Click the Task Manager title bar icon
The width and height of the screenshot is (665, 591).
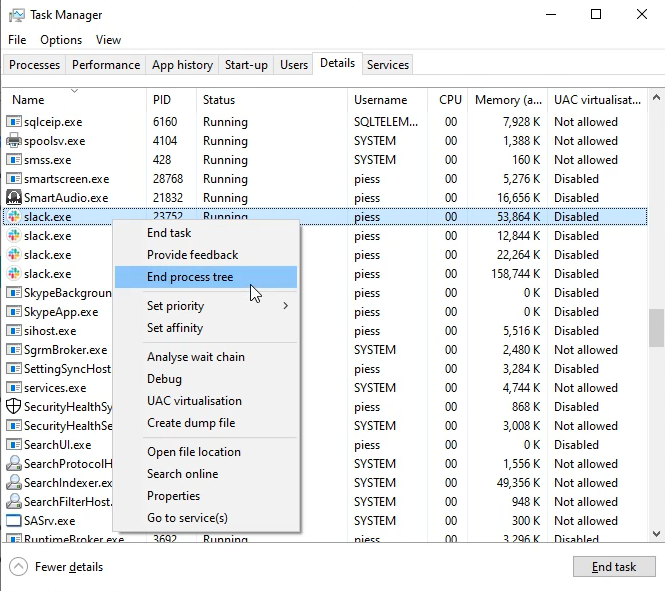(15, 15)
